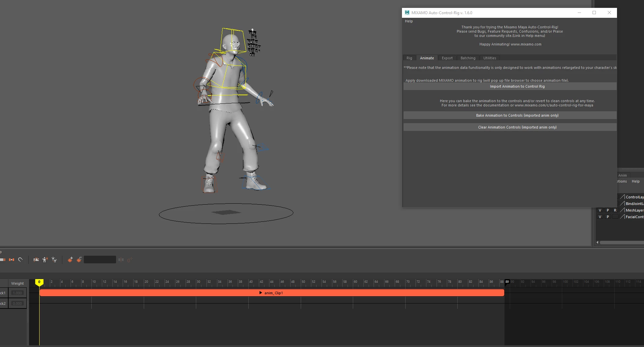Image resolution: width=644 pixels, height=347 pixels.
Task: Click the layer editor scroll left arrow
Action: [x=598, y=243]
